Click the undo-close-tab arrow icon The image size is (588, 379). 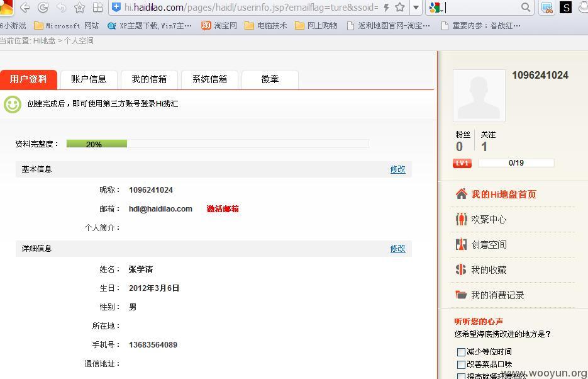point(61,7)
